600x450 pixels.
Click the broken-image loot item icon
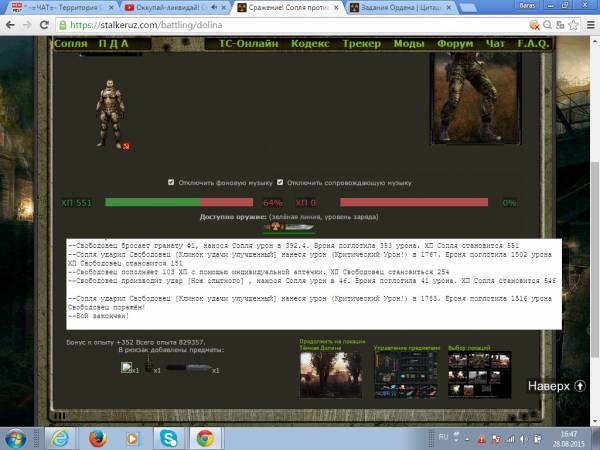(128, 368)
